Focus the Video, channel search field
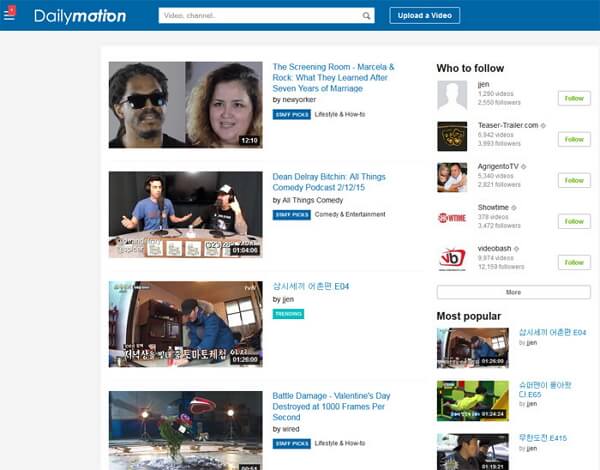The image size is (600, 470). [266, 16]
